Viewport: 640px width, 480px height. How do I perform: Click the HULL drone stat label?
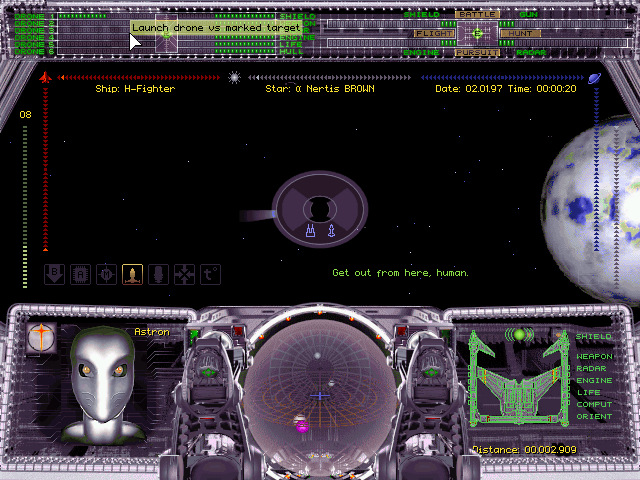click(291, 51)
